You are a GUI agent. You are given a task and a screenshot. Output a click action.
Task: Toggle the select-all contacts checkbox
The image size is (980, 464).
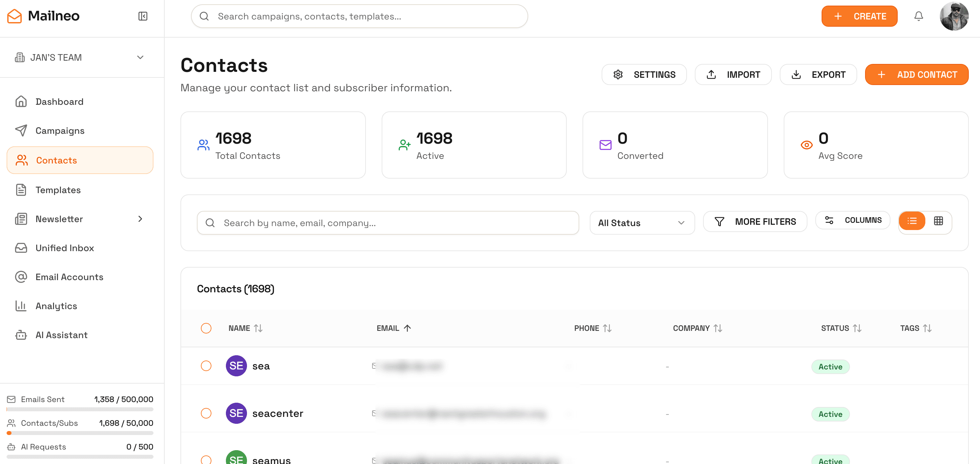(206, 328)
